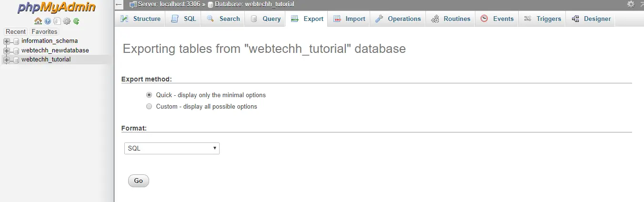
Task: Open the SQL format dropdown
Action: (x=171, y=148)
